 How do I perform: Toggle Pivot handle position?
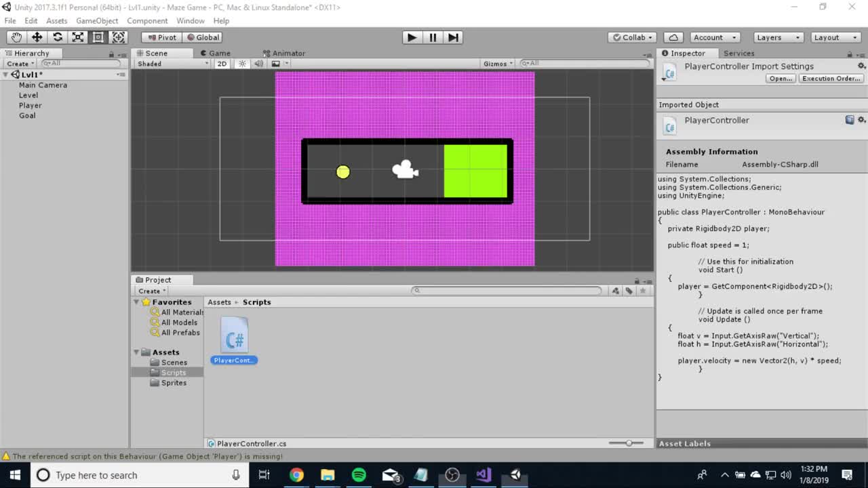(161, 37)
